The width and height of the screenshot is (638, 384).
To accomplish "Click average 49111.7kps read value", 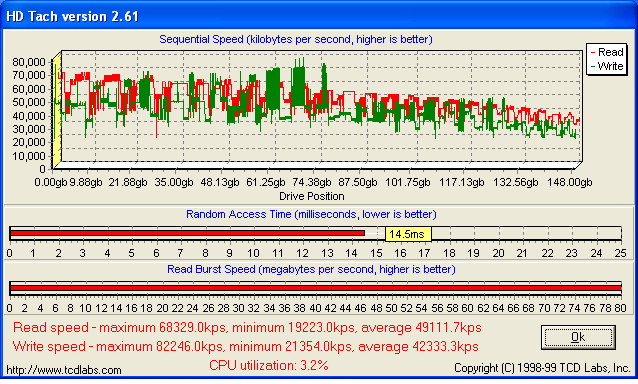I will pyautogui.click(x=421, y=327).
